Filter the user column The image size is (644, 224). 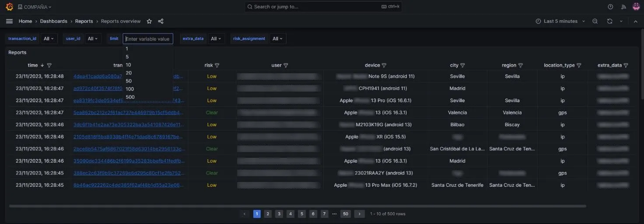click(286, 65)
